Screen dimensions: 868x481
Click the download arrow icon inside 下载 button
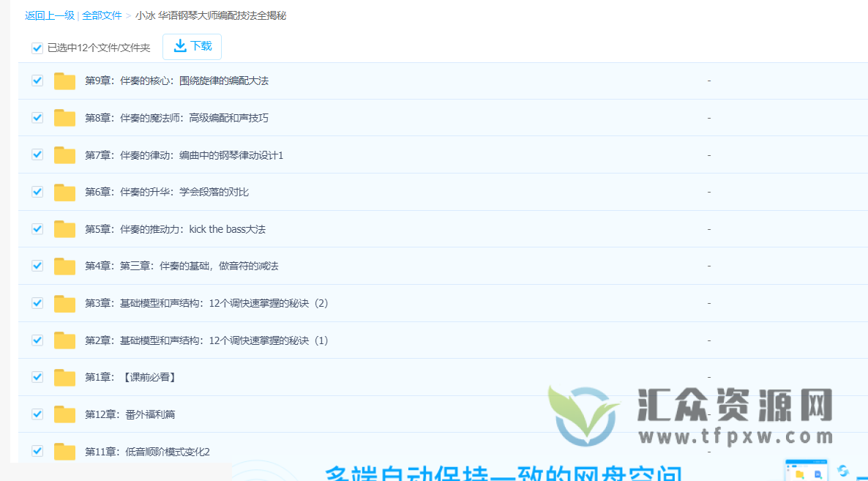180,45
